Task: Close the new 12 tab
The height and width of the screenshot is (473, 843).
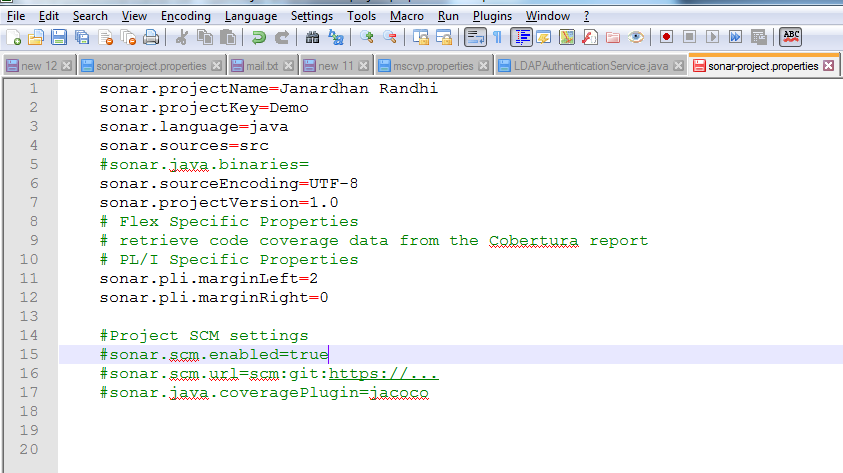Action: coord(66,66)
